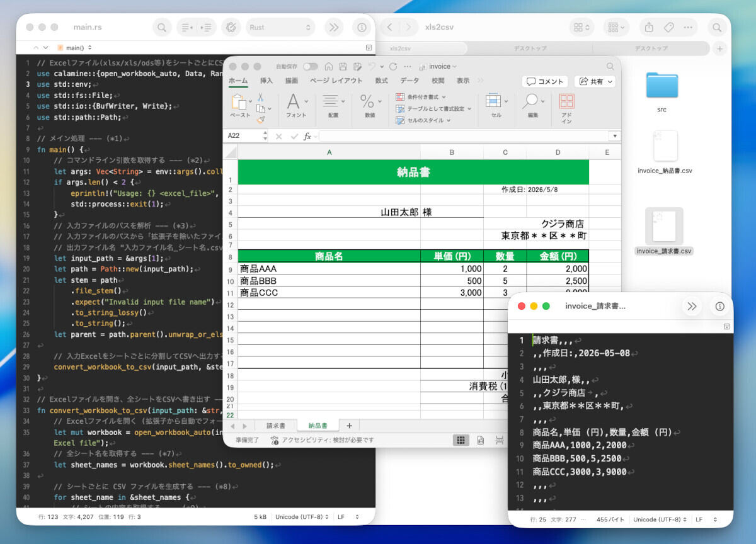Select the 納品書 sheet tab

318,426
